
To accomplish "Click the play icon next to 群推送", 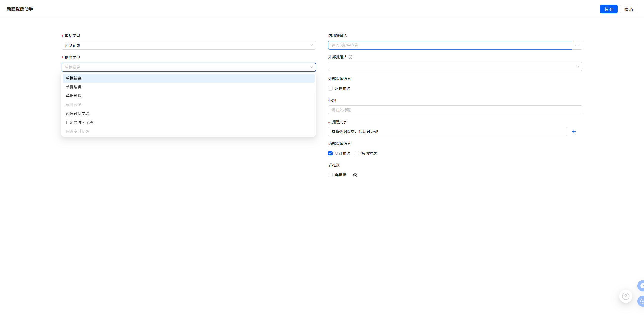I will click(355, 175).
